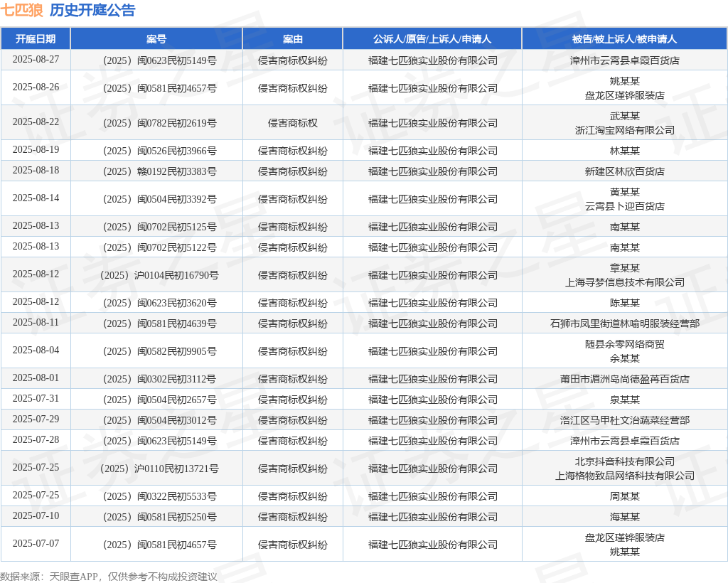
Task: Click defendant 黄某某
Action: tap(624, 192)
